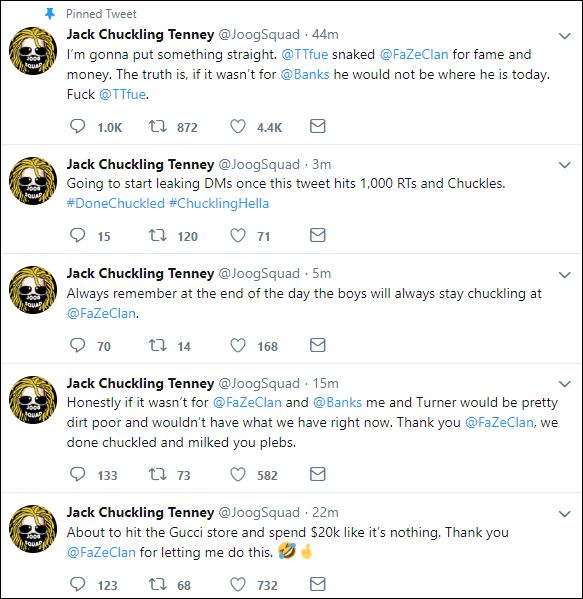The width and height of the screenshot is (583, 599).
Task: Open the pinned tweet's chevron options menu
Action: pyautogui.click(x=564, y=36)
